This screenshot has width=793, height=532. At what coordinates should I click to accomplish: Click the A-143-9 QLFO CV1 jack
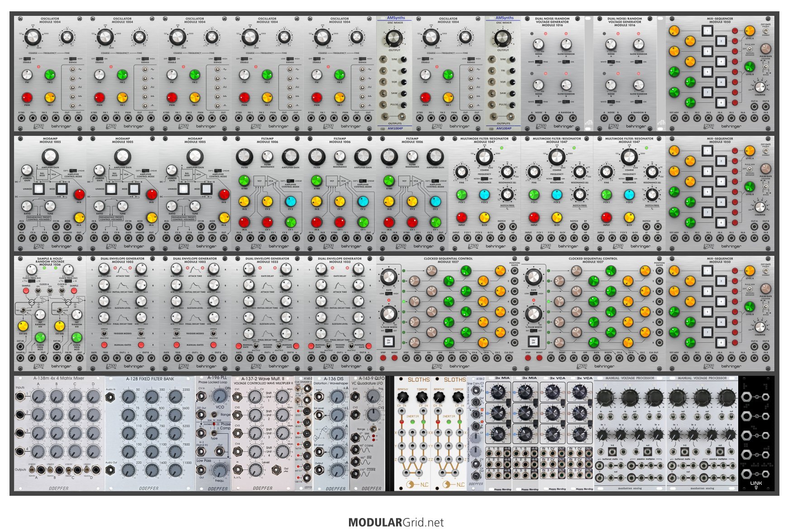[355, 397]
